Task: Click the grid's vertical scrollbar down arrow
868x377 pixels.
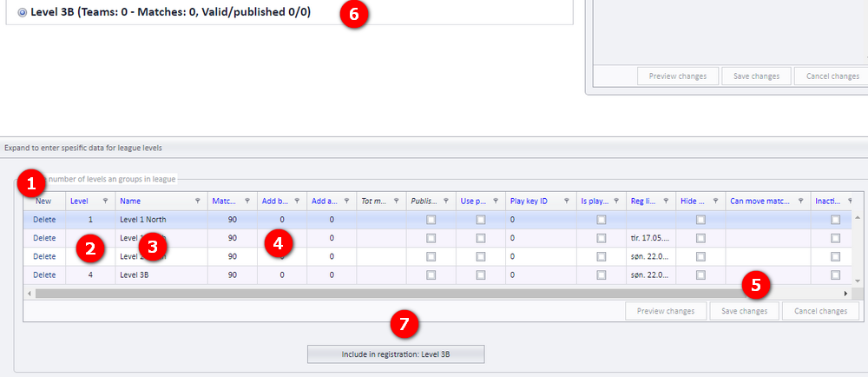Action: (858, 281)
